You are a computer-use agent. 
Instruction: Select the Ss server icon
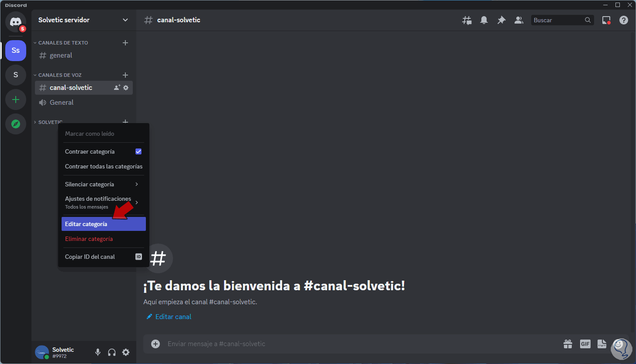(x=16, y=51)
